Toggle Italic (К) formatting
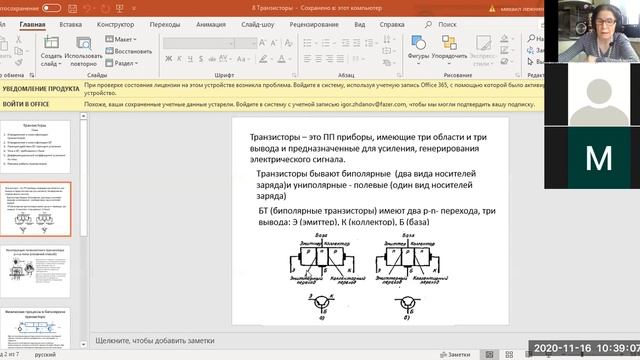 [x=179, y=59]
